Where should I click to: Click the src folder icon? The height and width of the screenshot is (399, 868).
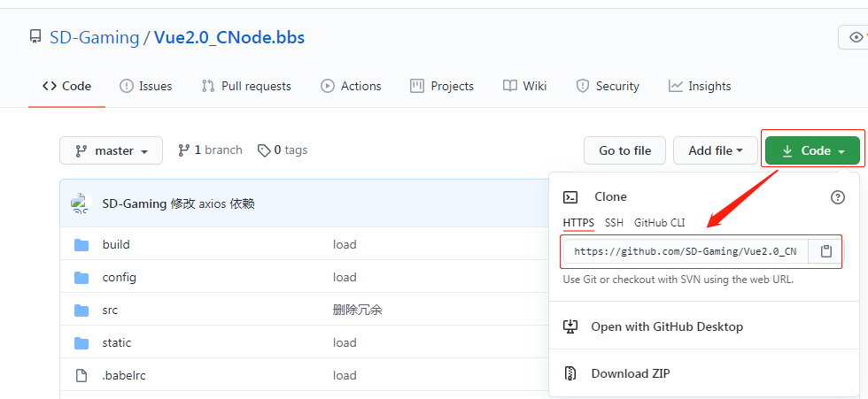pyautogui.click(x=81, y=310)
